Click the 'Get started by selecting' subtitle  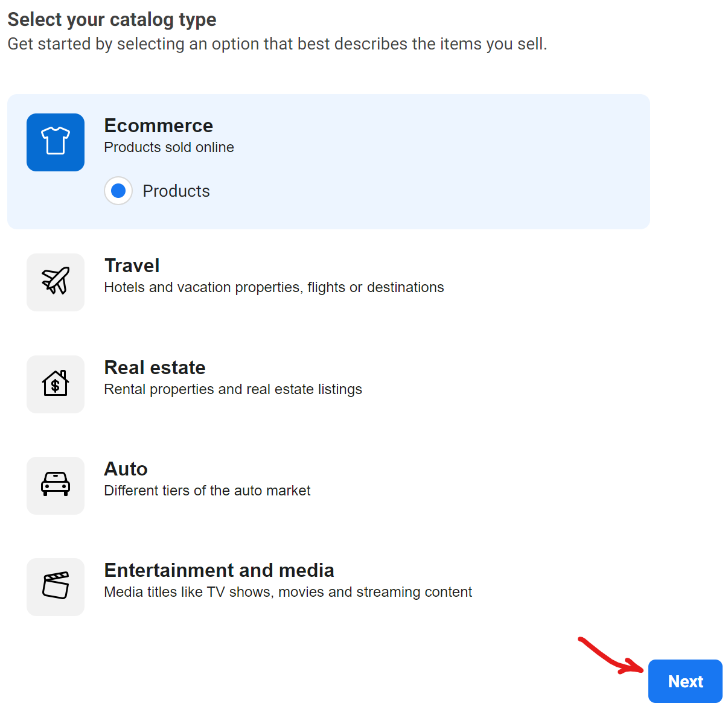click(277, 44)
